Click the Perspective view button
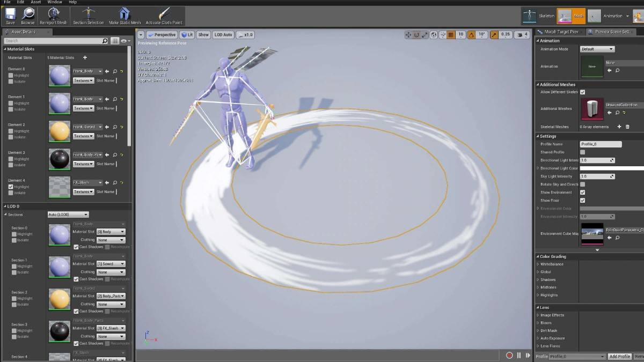Image resolution: width=644 pixels, height=362 pixels. (x=162, y=35)
